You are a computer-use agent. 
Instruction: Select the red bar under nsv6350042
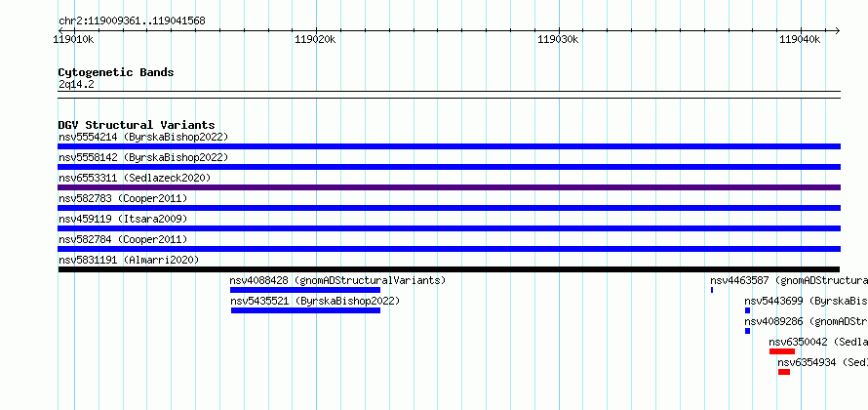click(x=782, y=351)
